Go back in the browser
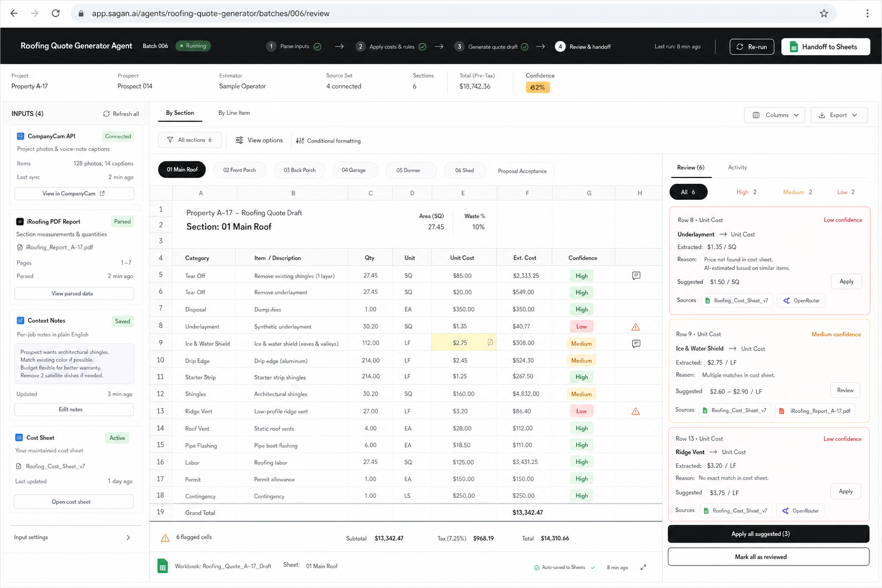The image size is (882, 588). [x=14, y=13]
